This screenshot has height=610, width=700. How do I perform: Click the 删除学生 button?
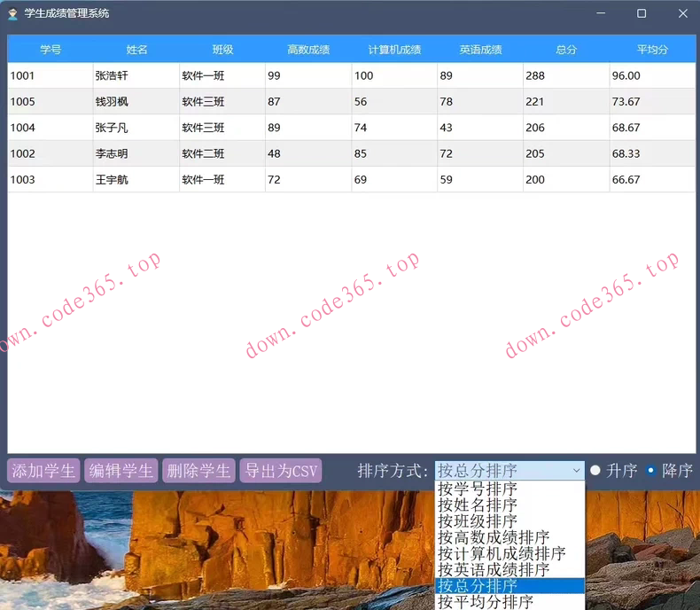pyautogui.click(x=198, y=471)
